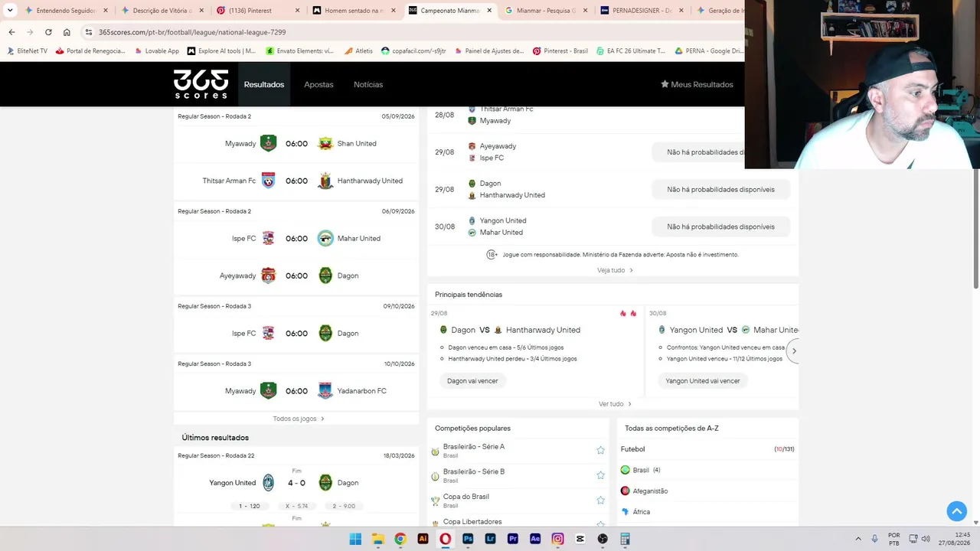Switch to the Pinterest (1136) tab
980x551 pixels.
pyautogui.click(x=258, y=11)
